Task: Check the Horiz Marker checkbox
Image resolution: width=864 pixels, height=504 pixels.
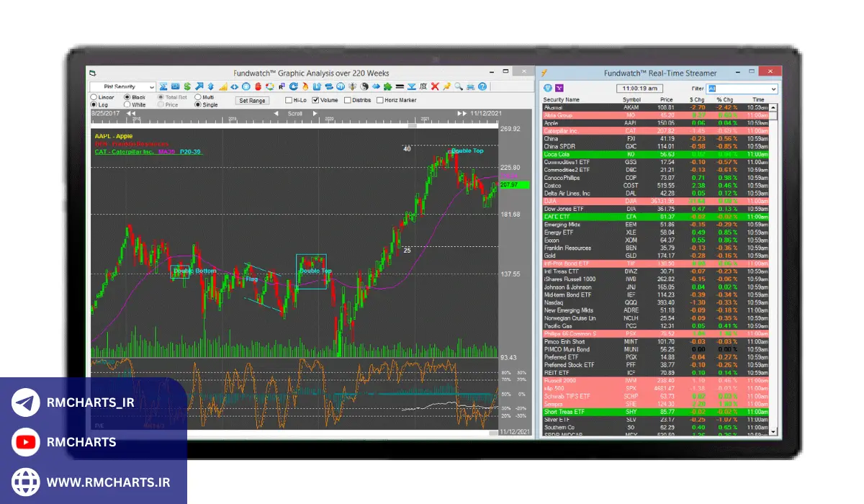Action: (379, 100)
